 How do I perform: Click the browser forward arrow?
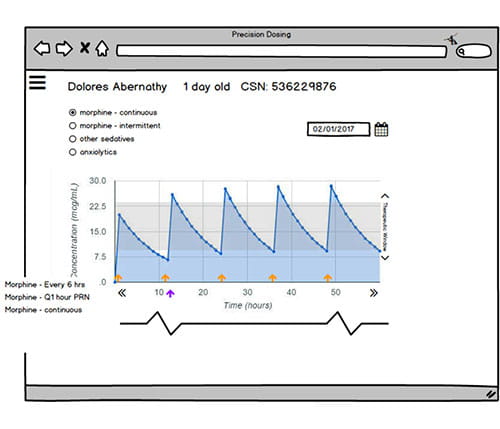64,48
